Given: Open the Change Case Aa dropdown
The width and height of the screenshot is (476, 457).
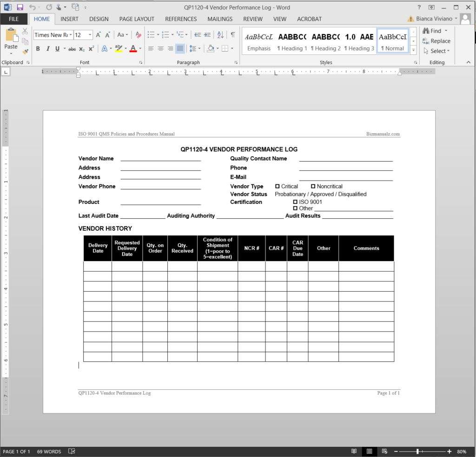Looking at the screenshot, I should pyautogui.click(x=123, y=35).
